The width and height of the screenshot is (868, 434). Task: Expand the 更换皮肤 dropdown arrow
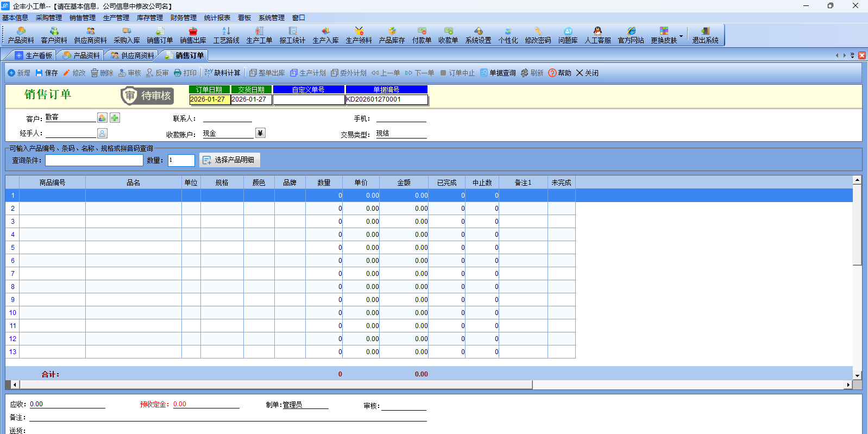[681, 36]
